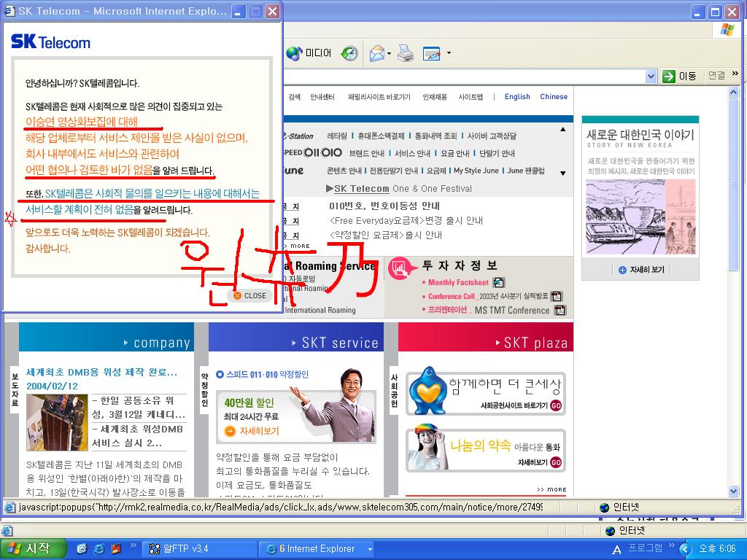This screenshot has width=747, height=560.
Task: Open the 통화내역 조회 link
Action: (436, 136)
